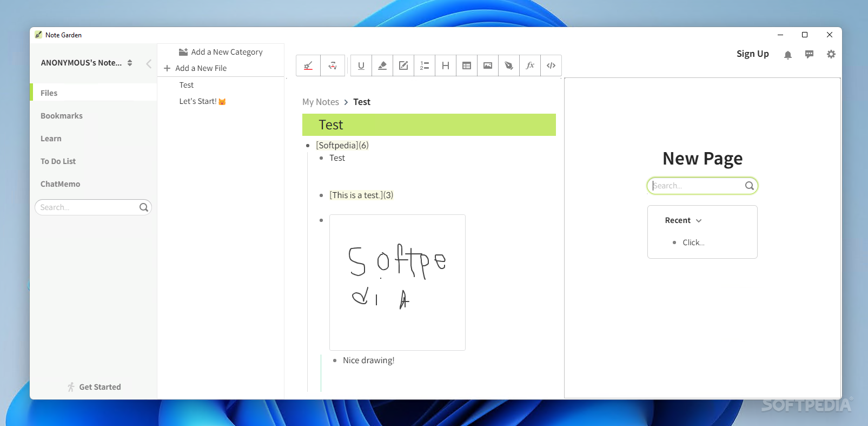Image resolution: width=868 pixels, height=426 pixels.
Task: Open the Test file in list
Action: click(187, 85)
